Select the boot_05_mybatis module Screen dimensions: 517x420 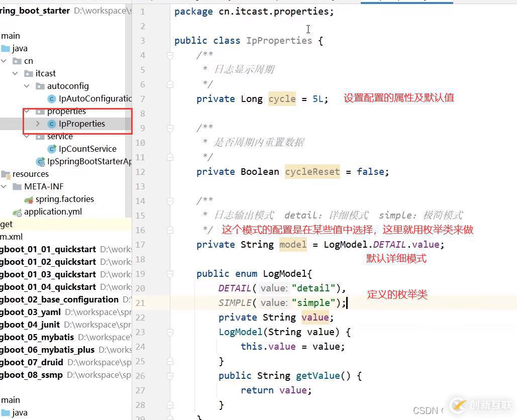pos(37,337)
